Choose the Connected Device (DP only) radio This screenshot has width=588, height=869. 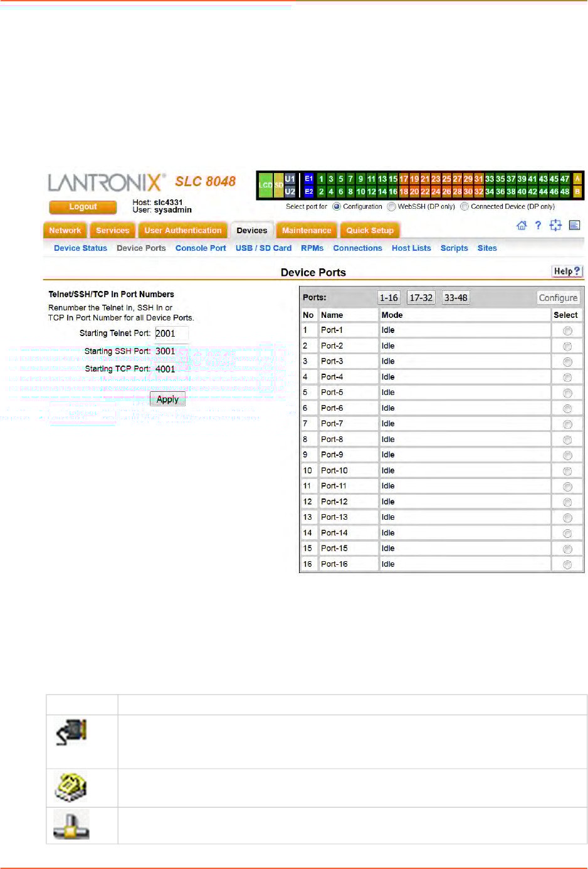click(465, 206)
